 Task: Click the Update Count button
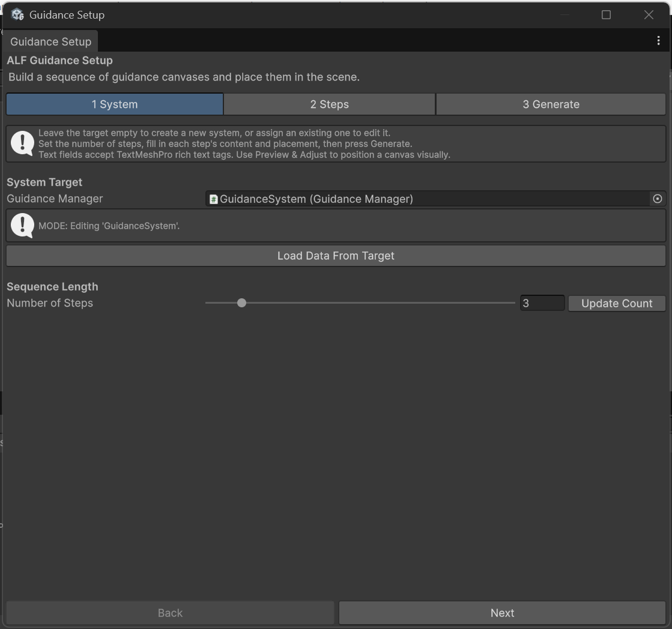point(617,303)
